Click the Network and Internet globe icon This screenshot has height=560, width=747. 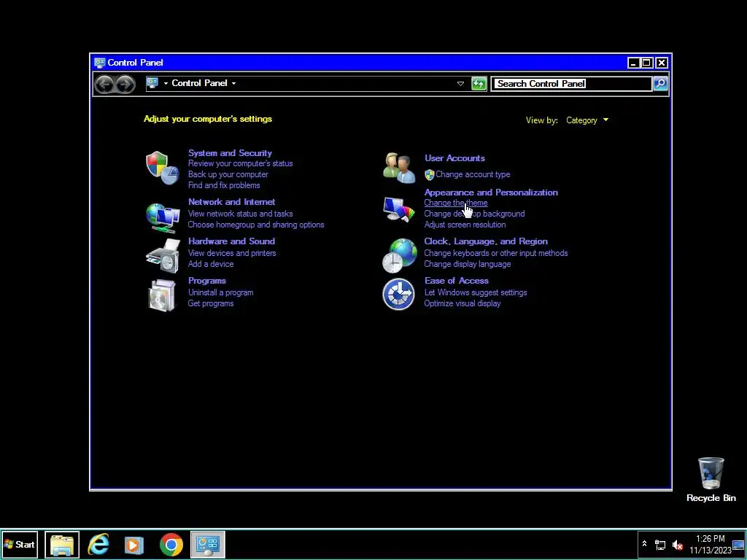tap(163, 217)
